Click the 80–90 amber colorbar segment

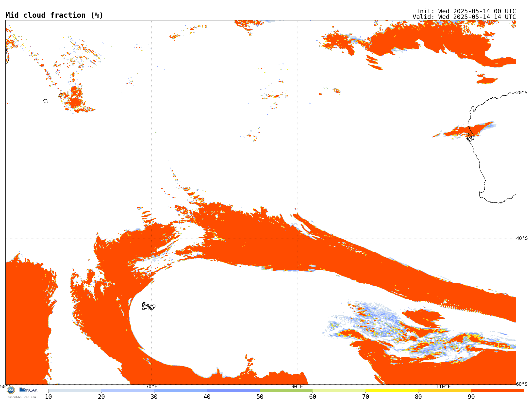pos(445,391)
